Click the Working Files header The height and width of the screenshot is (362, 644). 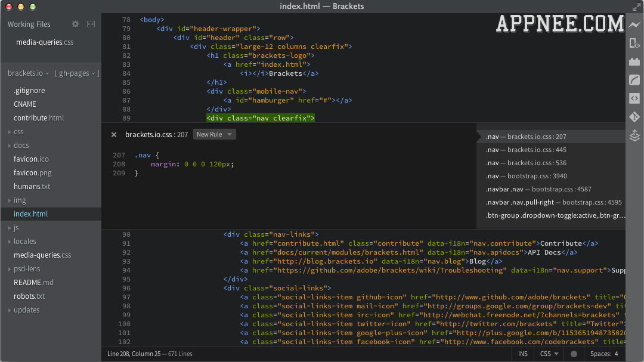click(29, 24)
